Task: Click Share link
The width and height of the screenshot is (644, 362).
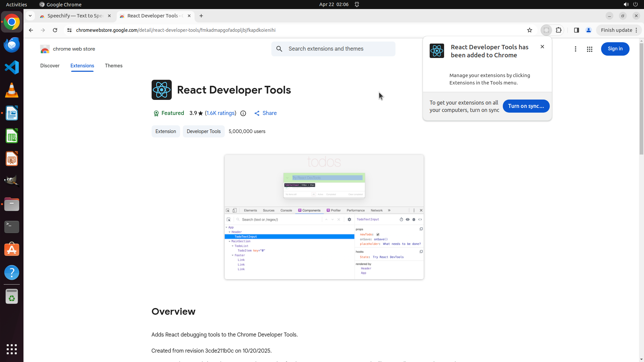Action: [x=265, y=113]
